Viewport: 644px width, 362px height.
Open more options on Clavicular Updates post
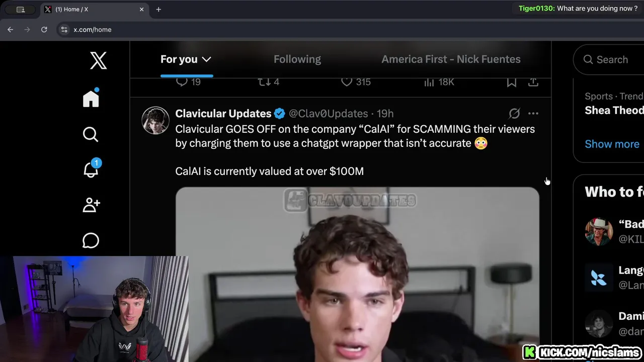pyautogui.click(x=533, y=114)
